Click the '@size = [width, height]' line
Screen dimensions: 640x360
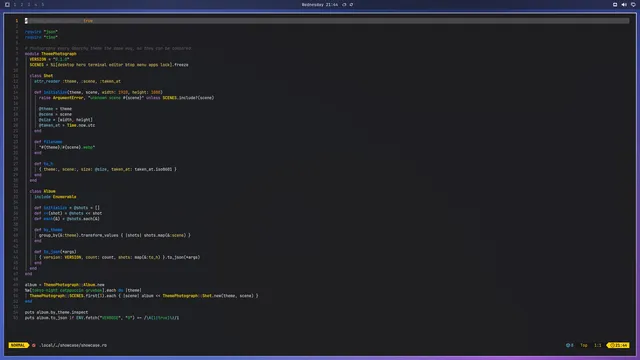[x=66, y=120]
